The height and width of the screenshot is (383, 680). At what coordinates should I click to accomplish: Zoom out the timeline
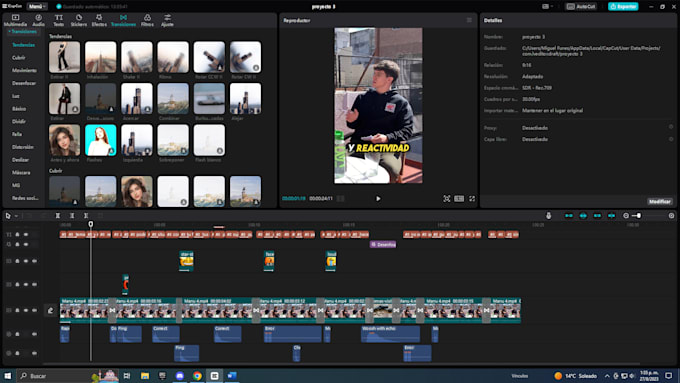click(626, 216)
